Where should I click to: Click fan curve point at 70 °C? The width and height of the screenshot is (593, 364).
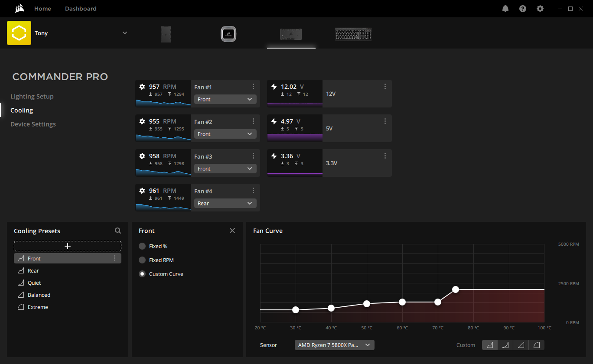[438, 302]
